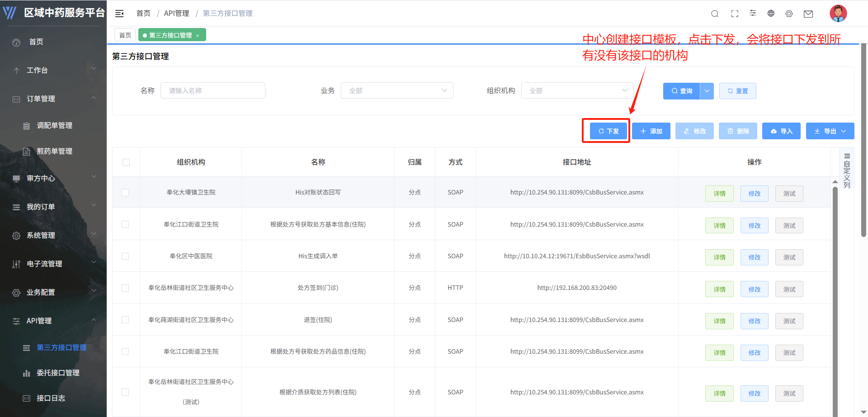The height and width of the screenshot is (417, 868).
Task: Click the 工作台 sidebar icon
Action: 16,71
